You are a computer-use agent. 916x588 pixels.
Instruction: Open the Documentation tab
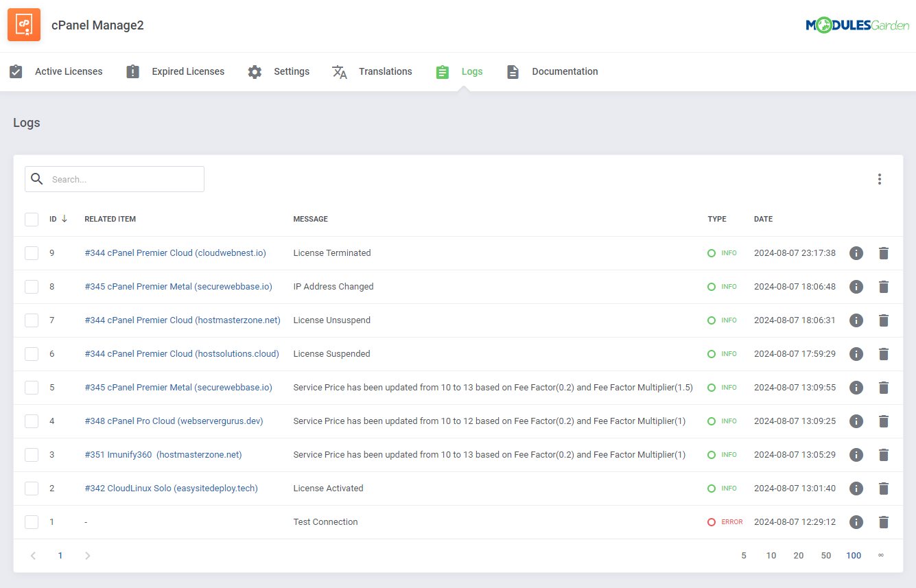coord(552,71)
